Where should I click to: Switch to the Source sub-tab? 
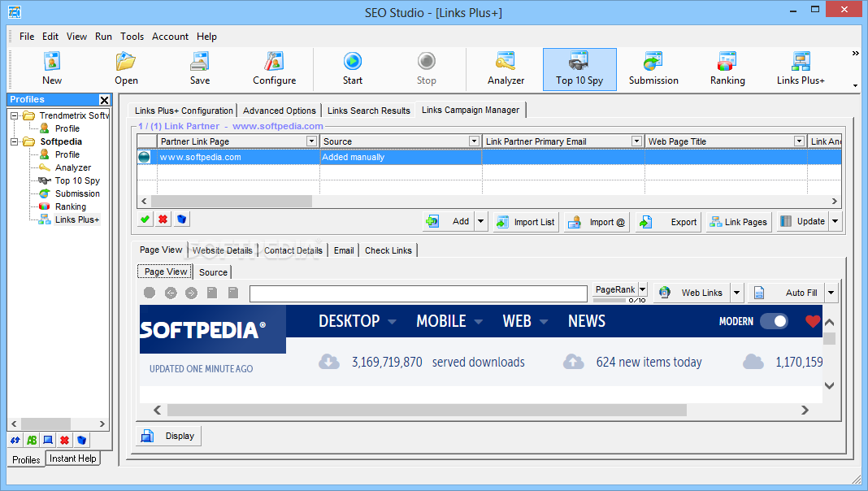(x=213, y=272)
